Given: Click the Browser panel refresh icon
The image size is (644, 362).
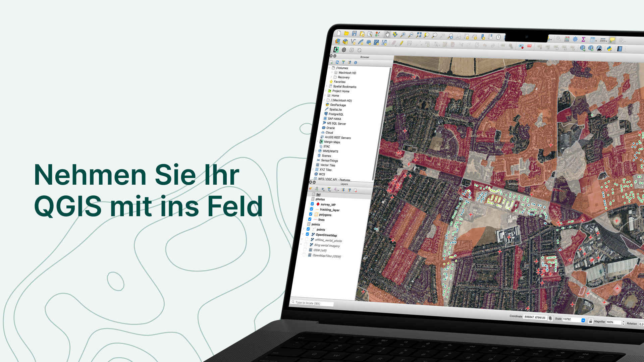Looking at the screenshot, I should pos(337,62).
